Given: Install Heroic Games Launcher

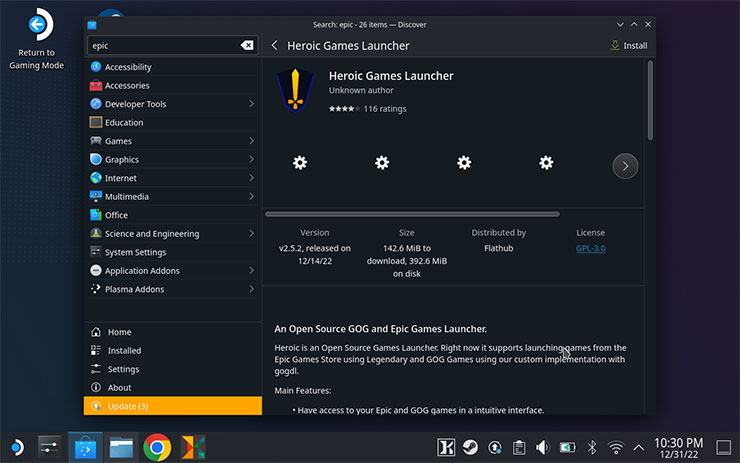Looking at the screenshot, I should [x=628, y=45].
